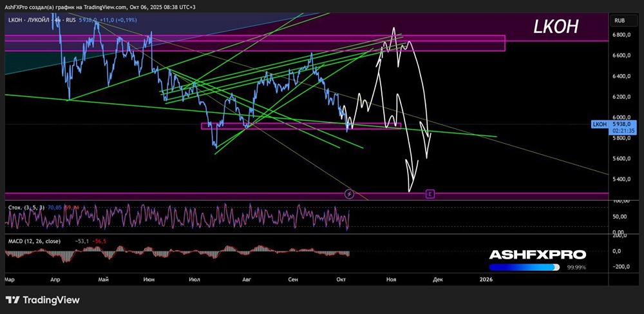Click the 02:21:35 bar countdown timer
This screenshot has height=314, width=644.
[x=624, y=130]
